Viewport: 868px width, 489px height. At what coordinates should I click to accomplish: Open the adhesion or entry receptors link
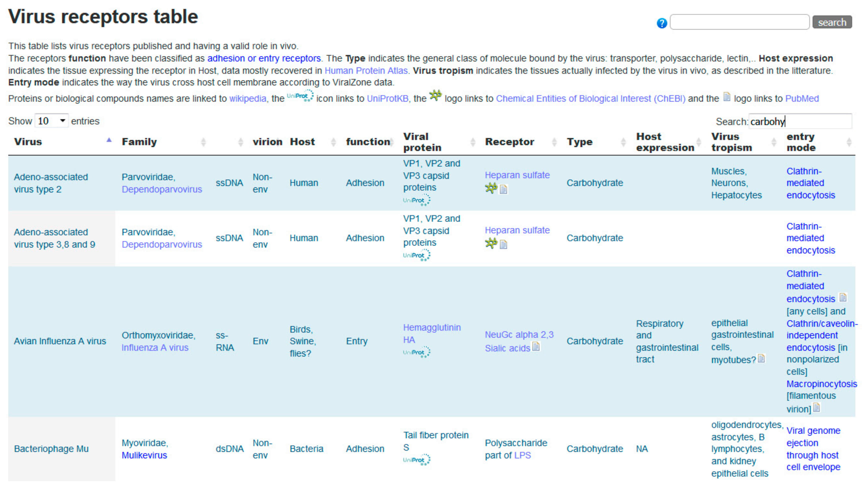click(264, 58)
